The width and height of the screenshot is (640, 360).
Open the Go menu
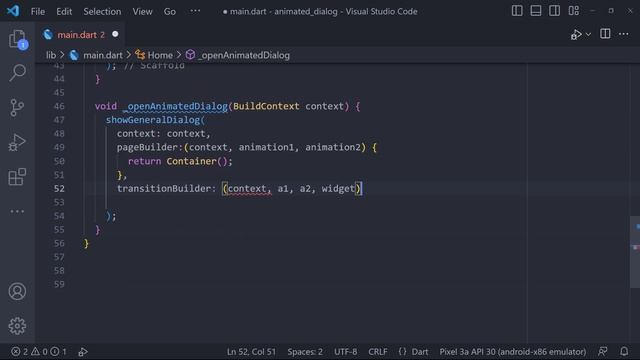pos(170,11)
